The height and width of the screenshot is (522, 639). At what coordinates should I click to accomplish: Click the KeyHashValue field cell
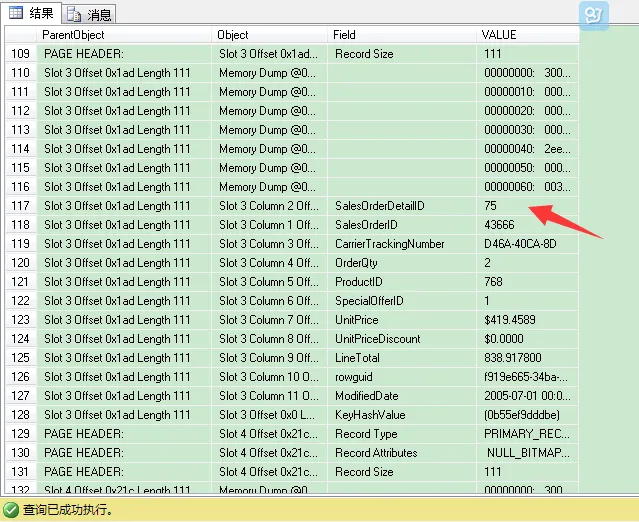402,415
